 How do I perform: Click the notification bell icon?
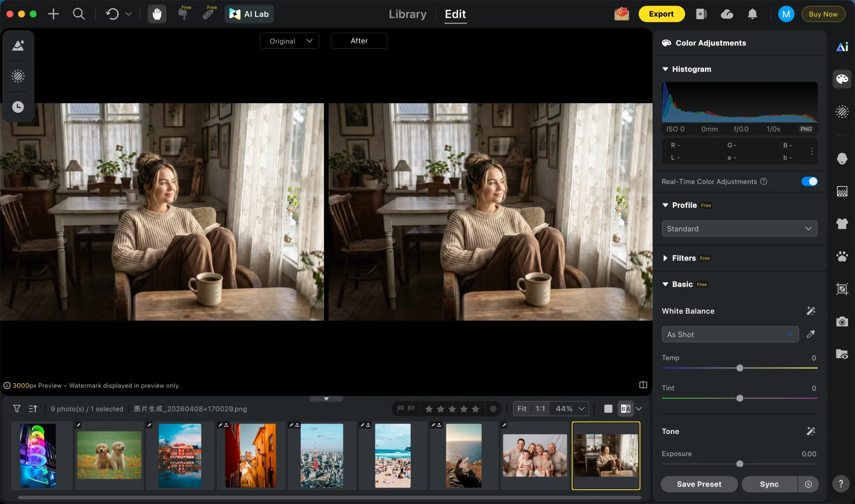pos(752,14)
